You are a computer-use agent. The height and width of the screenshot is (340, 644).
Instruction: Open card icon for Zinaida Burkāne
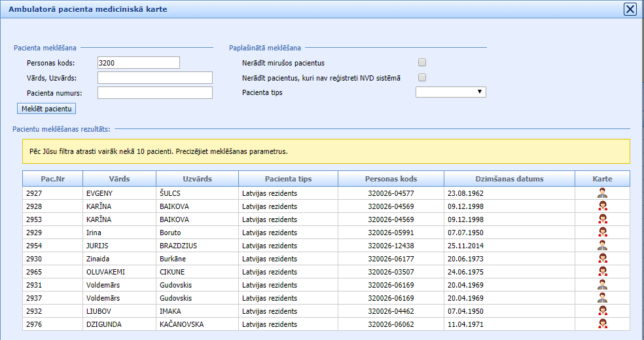[x=602, y=258]
